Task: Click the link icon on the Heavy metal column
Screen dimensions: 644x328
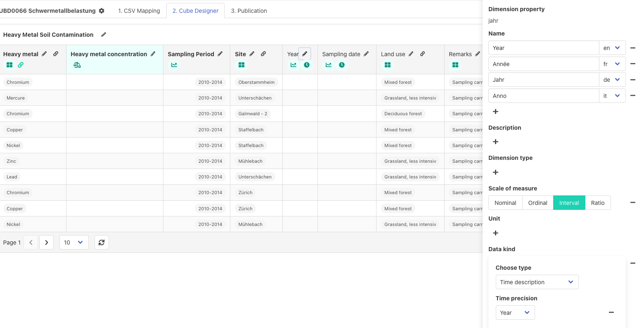Action: point(56,54)
